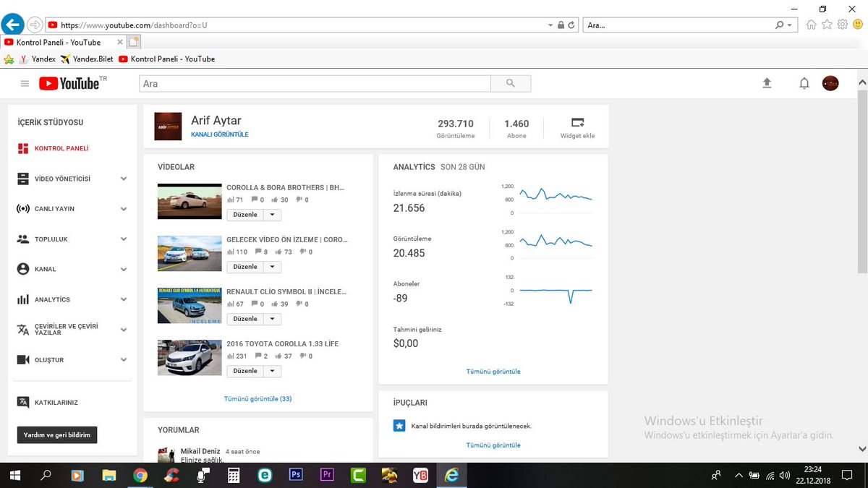The image size is (868, 488).
Task: Click the Topluluk people icon
Action: click(22, 239)
